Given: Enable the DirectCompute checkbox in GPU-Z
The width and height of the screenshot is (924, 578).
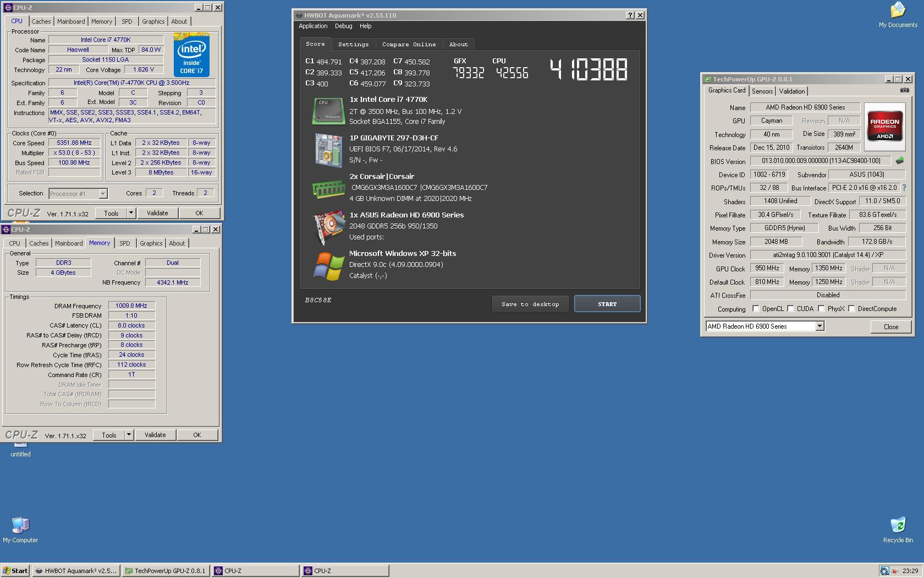Looking at the screenshot, I should [x=851, y=309].
